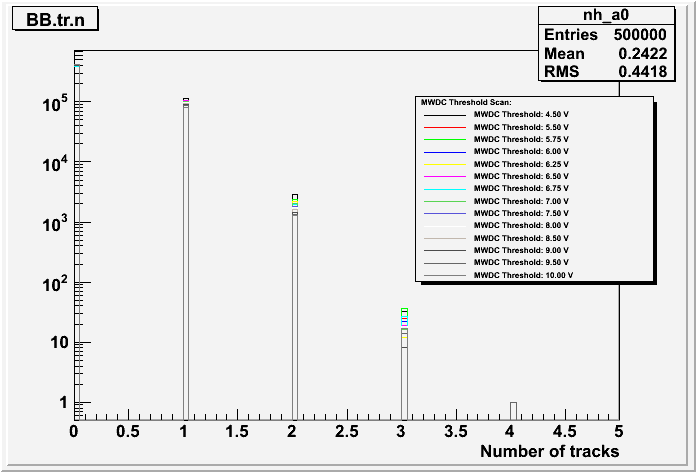Click the y-axis label 1

point(63,403)
